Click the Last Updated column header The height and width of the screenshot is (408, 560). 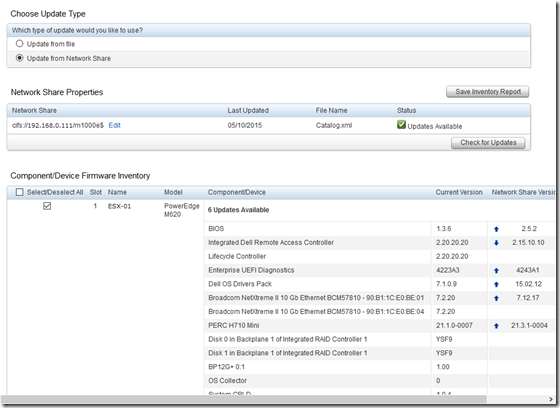pyautogui.click(x=248, y=110)
